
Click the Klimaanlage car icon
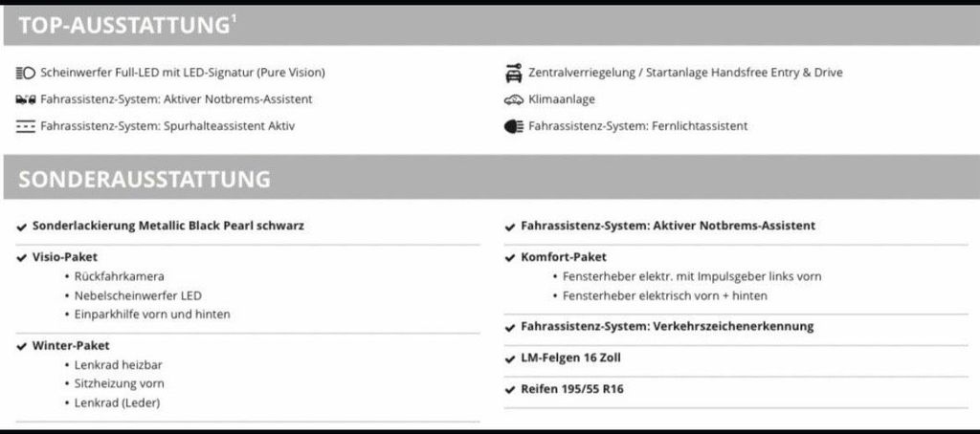tap(513, 99)
